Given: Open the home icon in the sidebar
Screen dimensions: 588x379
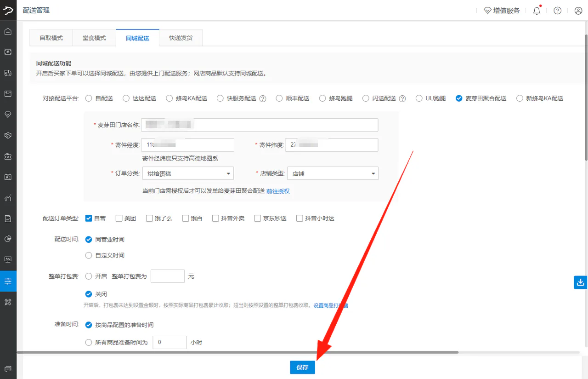Looking at the screenshot, I should 8,32.
